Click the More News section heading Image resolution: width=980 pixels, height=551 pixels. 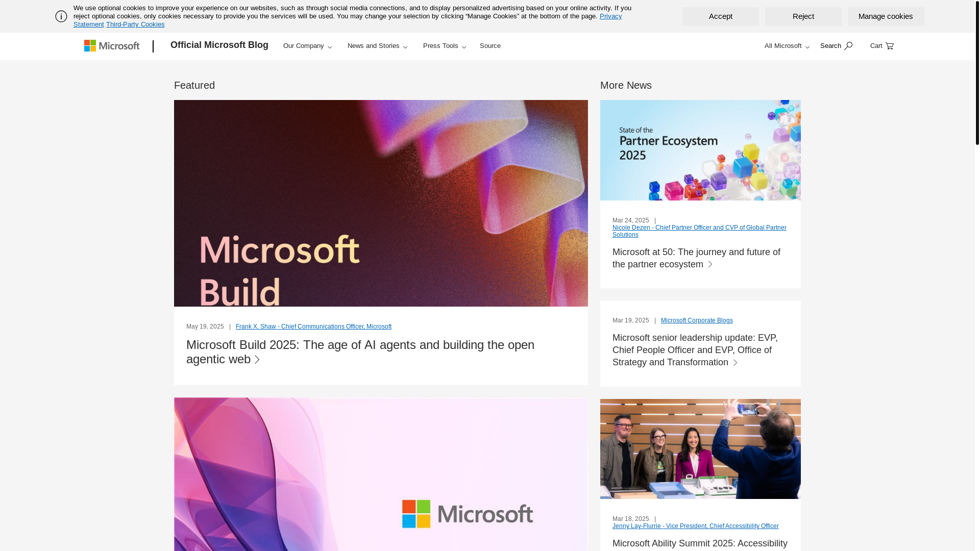(626, 85)
